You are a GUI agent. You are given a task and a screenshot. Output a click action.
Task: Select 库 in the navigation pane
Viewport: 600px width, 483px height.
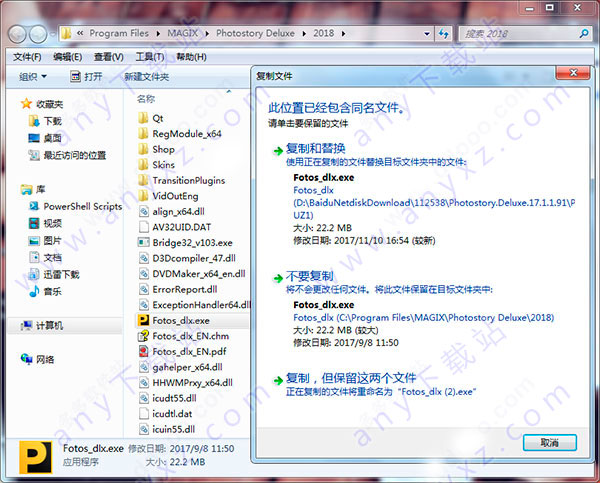tap(41, 189)
